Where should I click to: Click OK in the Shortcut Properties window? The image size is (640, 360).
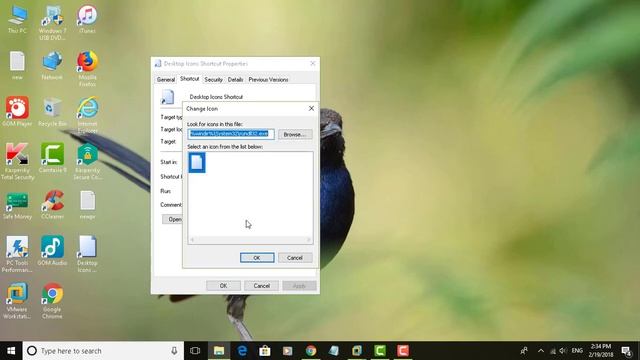pos(223,286)
